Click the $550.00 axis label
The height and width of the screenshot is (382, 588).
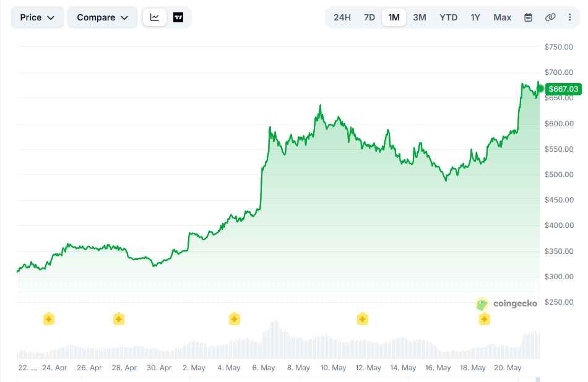559,149
